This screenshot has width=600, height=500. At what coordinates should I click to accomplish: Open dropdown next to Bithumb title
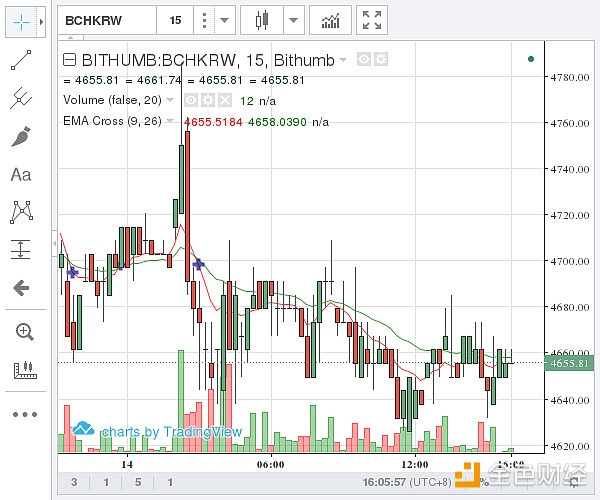tap(343, 60)
